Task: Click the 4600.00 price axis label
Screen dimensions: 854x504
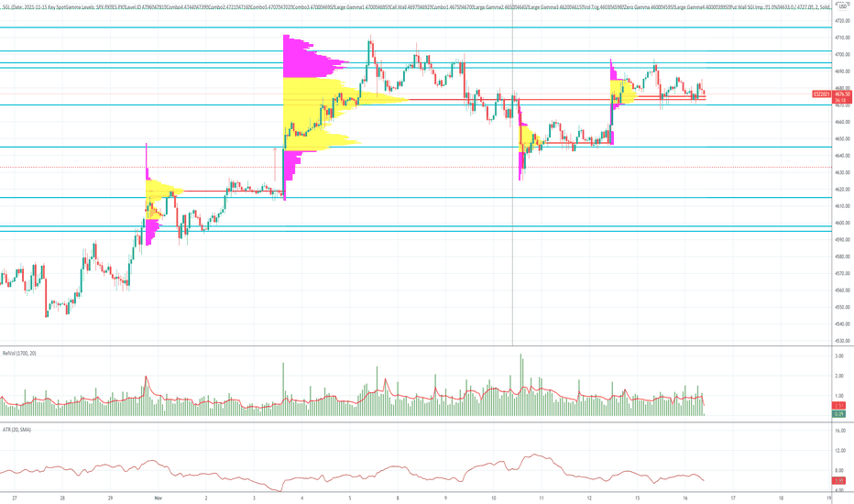Action: tap(842, 223)
